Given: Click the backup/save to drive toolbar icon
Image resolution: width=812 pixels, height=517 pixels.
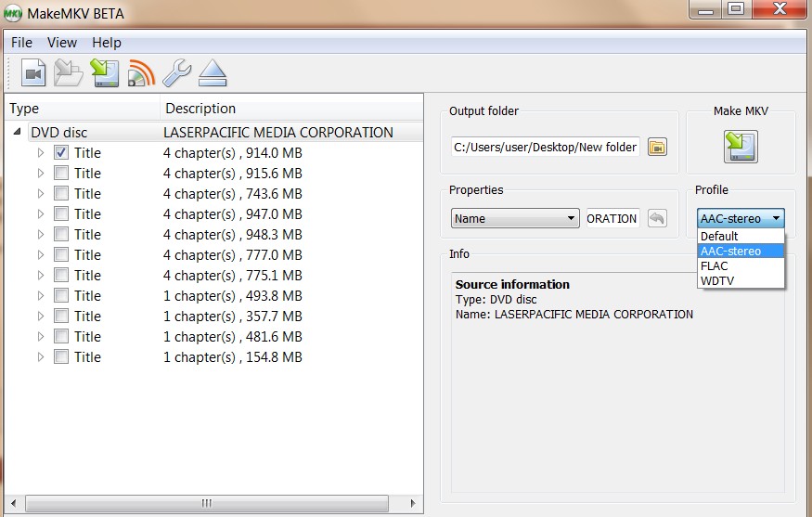Looking at the screenshot, I should (105, 73).
